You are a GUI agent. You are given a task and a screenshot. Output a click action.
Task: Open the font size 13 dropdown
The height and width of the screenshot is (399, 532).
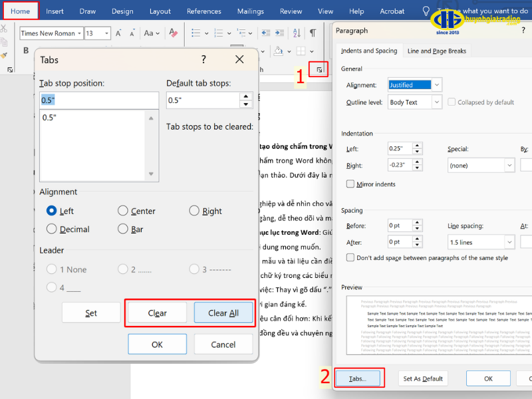pos(106,33)
